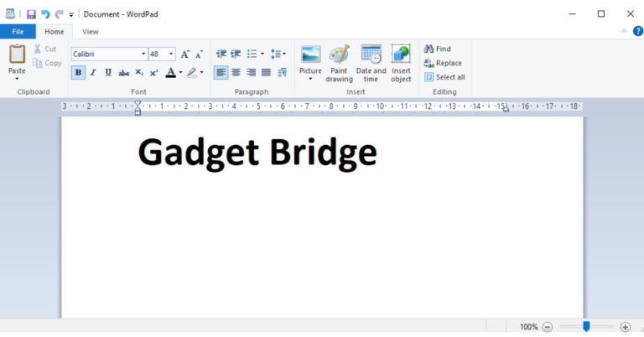Toggle Subscript formatting
The image size is (644, 337).
pyautogui.click(x=139, y=73)
